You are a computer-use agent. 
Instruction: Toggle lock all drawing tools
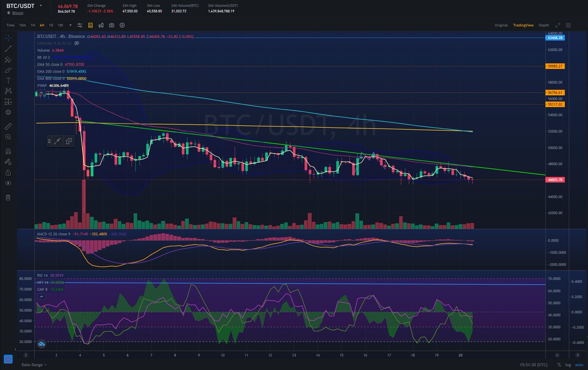click(8, 172)
